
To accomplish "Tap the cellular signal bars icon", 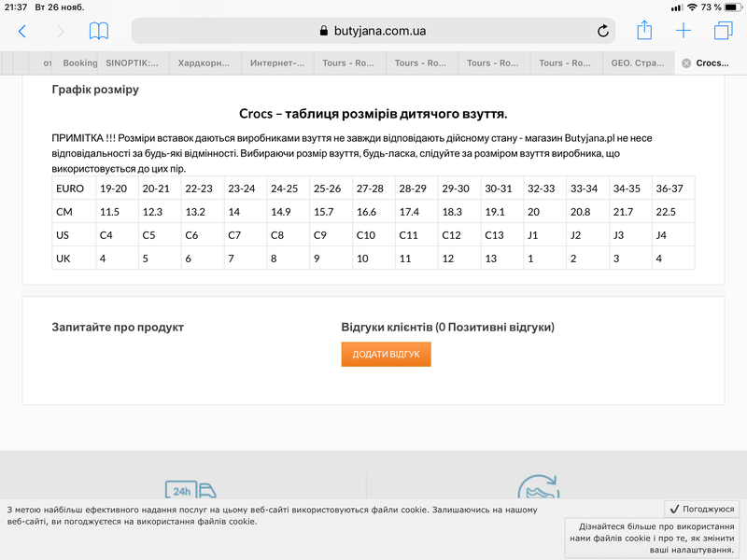I will pos(676,7).
